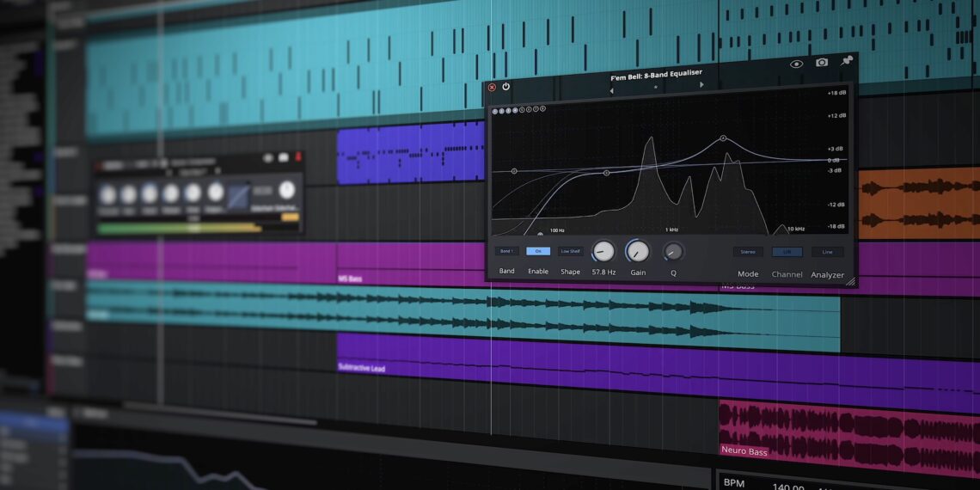Open the L/R channel dropdown
980x490 pixels.
[787, 253]
